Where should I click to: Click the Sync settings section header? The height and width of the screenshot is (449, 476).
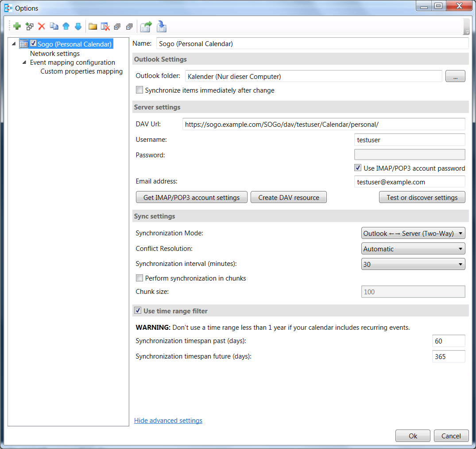coord(301,216)
